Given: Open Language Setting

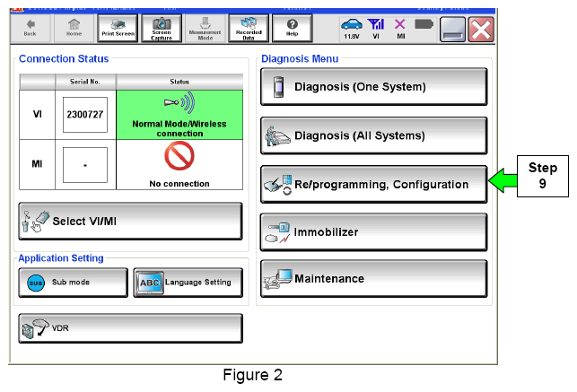Looking at the screenshot, I should click(x=187, y=282).
